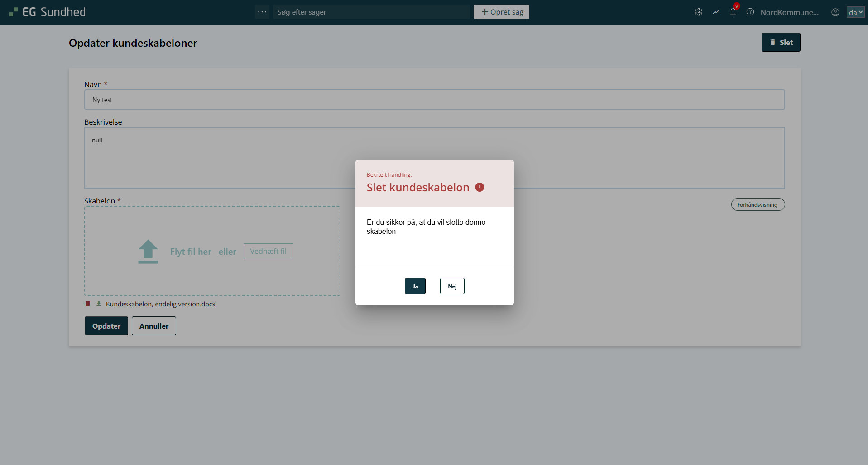Open the statistics trend line icon
868x465 pixels.
coord(716,12)
